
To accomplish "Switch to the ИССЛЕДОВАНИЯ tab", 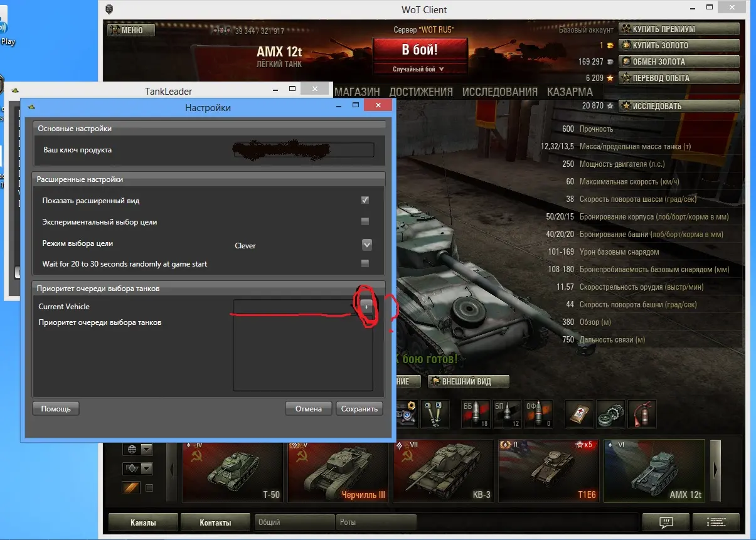I will click(500, 92).
